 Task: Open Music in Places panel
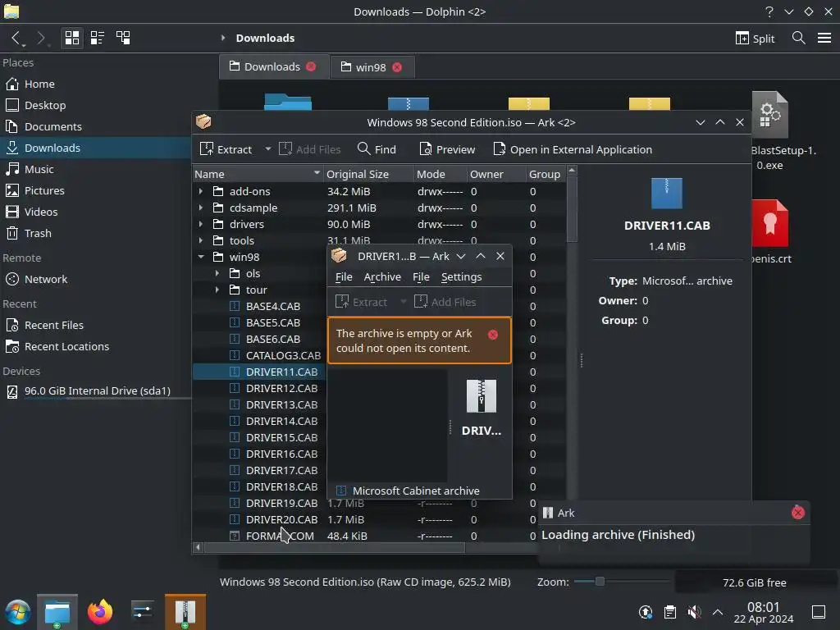coord(96,169)
